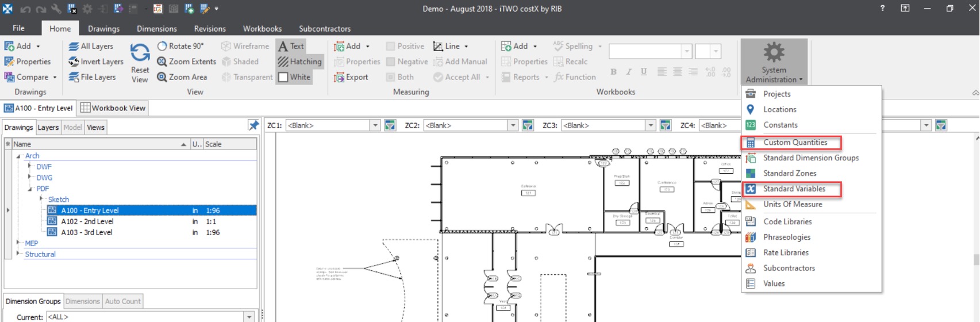Image resolution: width=980 pixels, height=322 pixels.
Task: Click Zoom Area tool
Action: tap(182, 77)
